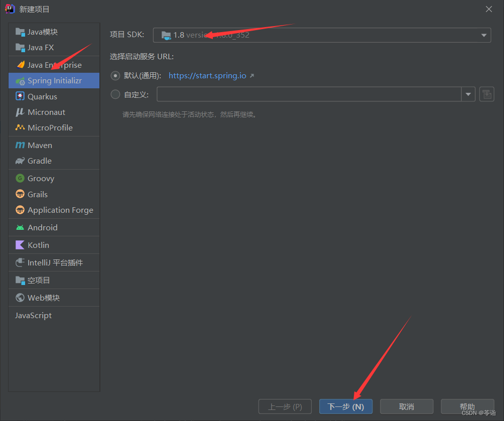
Task: Choose MicroProfile project type
Action: (x=54, y=127)
